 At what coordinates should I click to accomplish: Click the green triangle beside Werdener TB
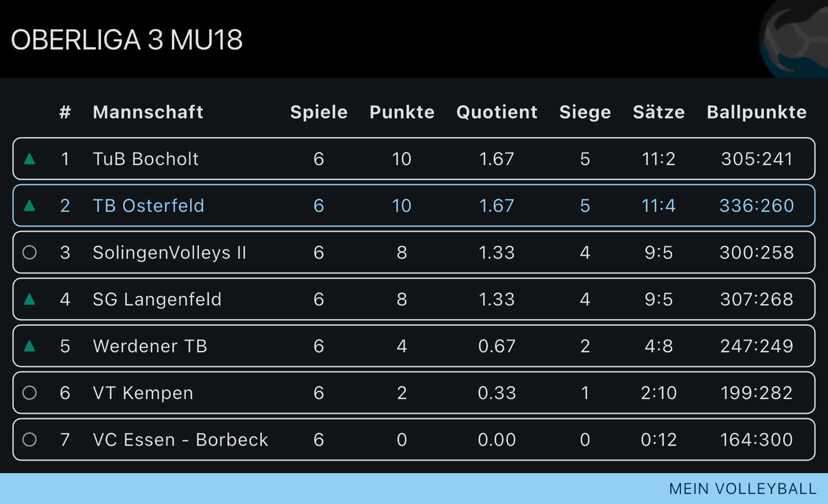click(28, 346)
